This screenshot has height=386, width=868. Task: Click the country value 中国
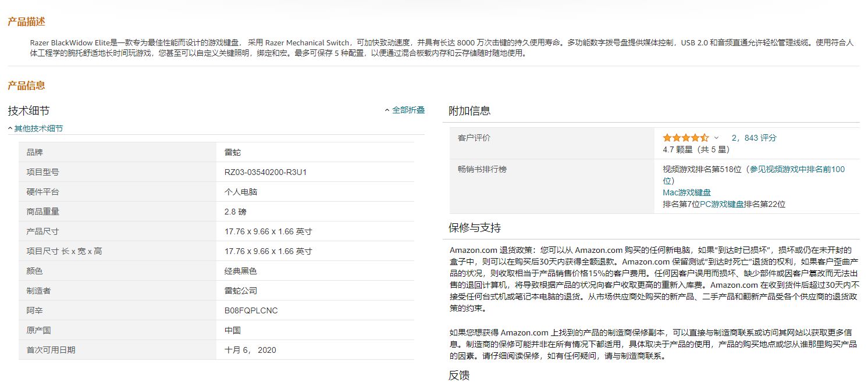[233, 330]
